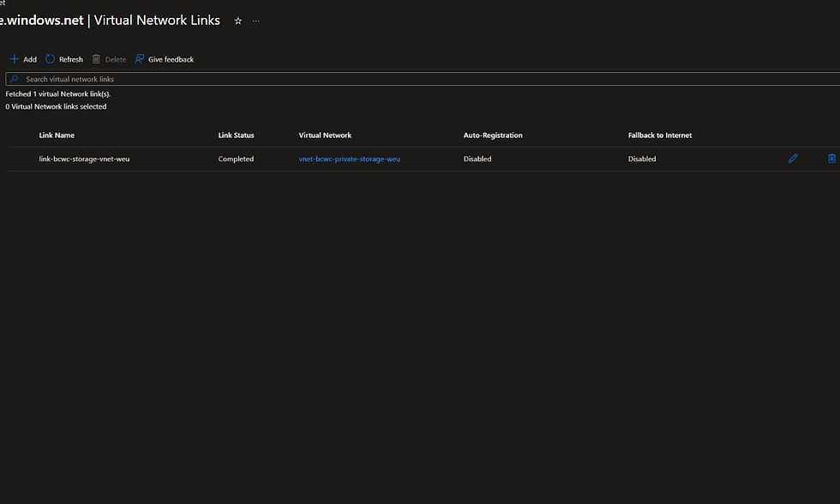This screenshot has height=504, width=840.
Task: Open vnet-bcwc-private-storage-weu virtual network link
Action: tap(350, 159)
